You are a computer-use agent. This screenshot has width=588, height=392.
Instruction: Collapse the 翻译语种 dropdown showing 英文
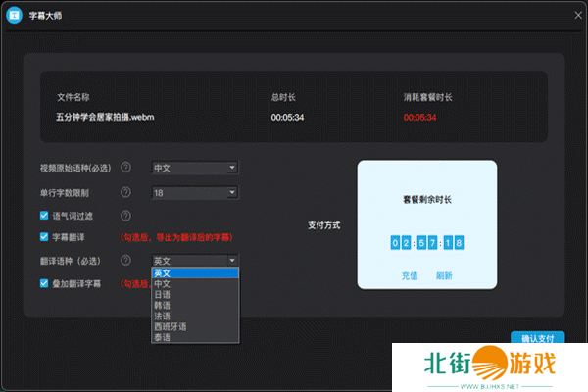pos(195,260)
